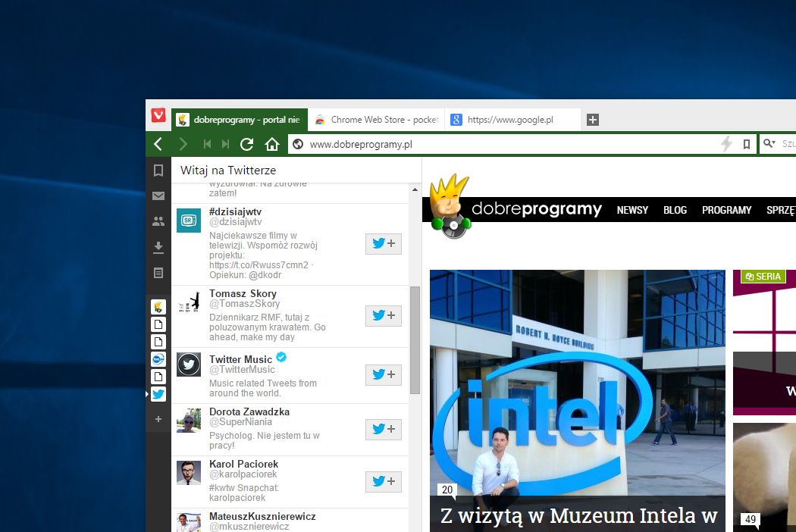Click the @TomaszSkory handle
Viewport: 796px width, 532px height.
(244, 304)
